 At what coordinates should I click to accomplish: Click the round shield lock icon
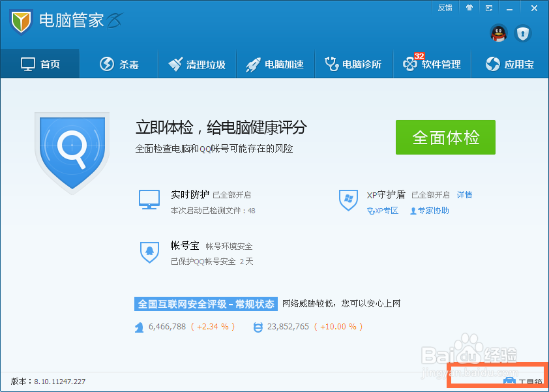pyautogui.click(x=523, y=34)
